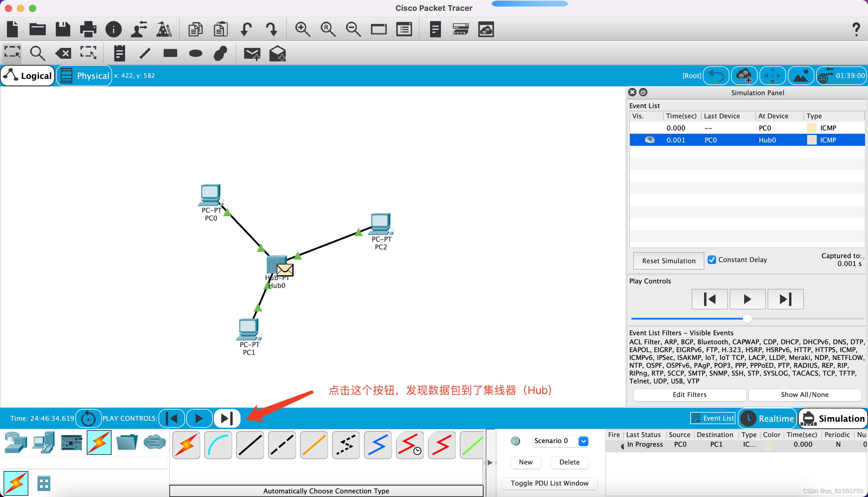Image resolution: width=868 pixels, height=497 pixels.
Task: Click Show All/None button
Action: click(804, 395)
